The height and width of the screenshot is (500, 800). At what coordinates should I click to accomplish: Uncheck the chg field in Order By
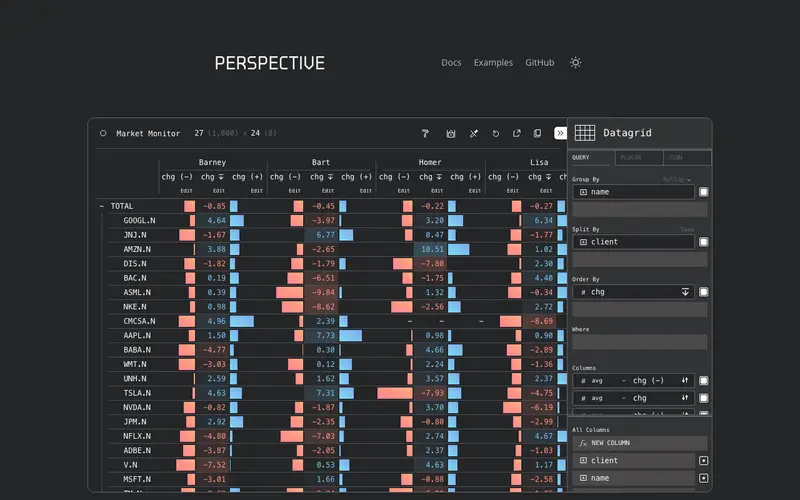pos(704,292)
